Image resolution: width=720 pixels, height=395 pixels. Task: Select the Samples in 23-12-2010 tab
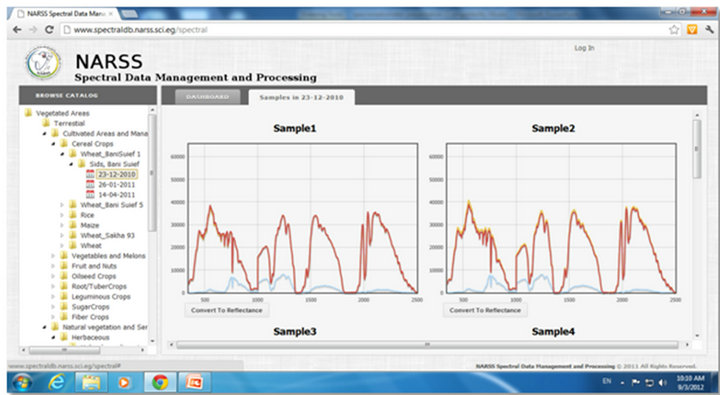(x=301, y=97)
